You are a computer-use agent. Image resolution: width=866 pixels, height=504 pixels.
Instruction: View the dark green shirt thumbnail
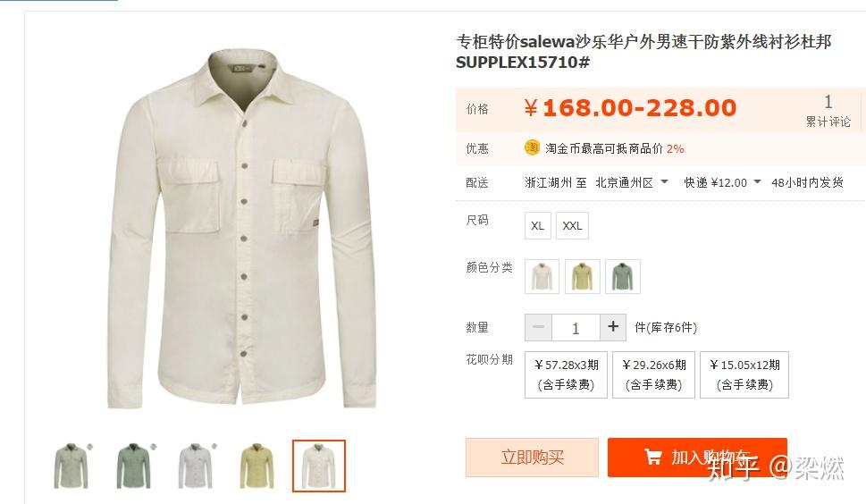pos(133,466)
